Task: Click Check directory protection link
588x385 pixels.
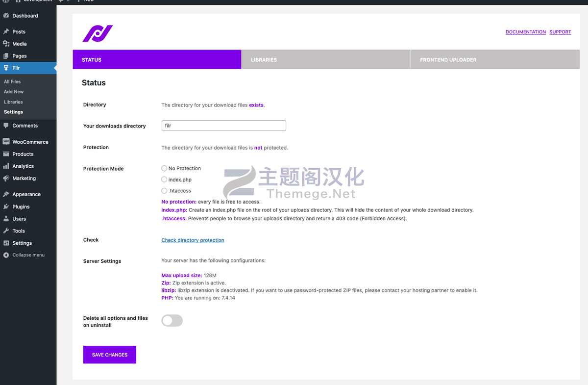Action: [x=193, y=240]
